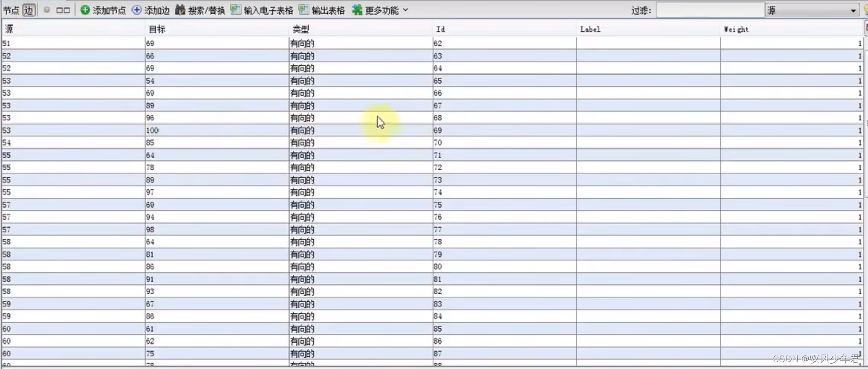Sort by the 目标 column header
Screen dimensions: 868x369
[x=217, y=29]
